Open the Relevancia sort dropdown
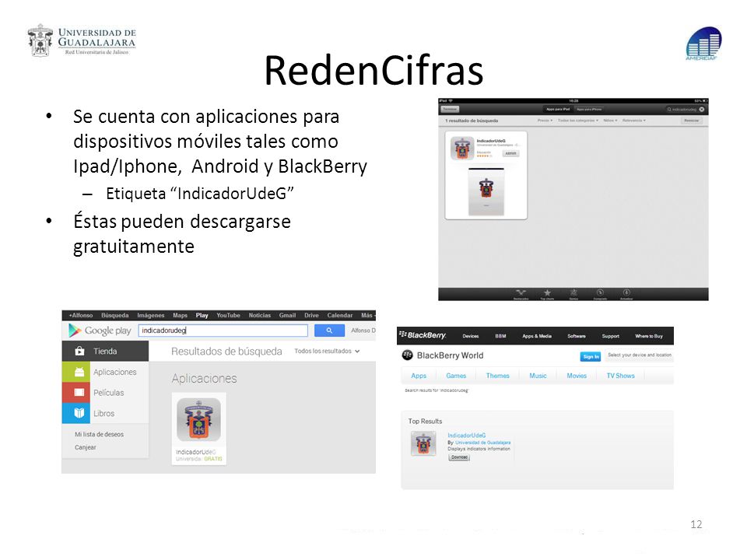 click(x=633, y=121)
